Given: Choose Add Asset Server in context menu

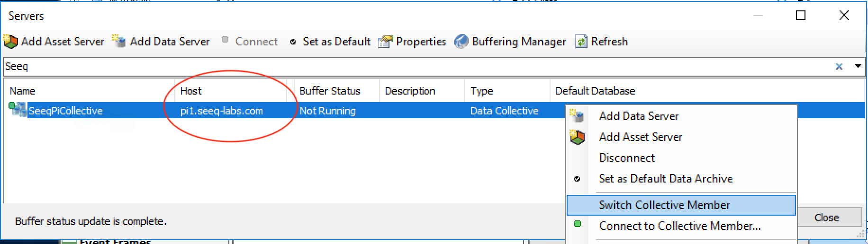Looking at the screenshot, I should click(x=640, y=137).
